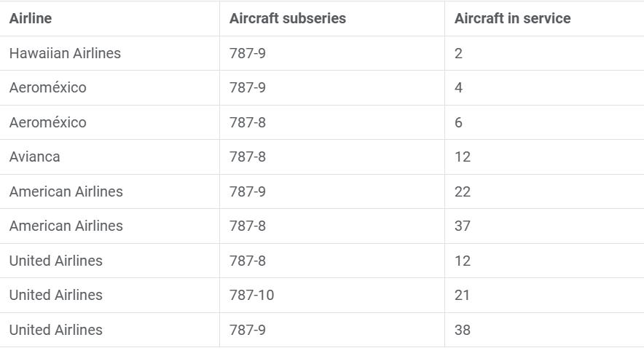Click the cell showing 4 aircraft

click(x=458, y=87)
